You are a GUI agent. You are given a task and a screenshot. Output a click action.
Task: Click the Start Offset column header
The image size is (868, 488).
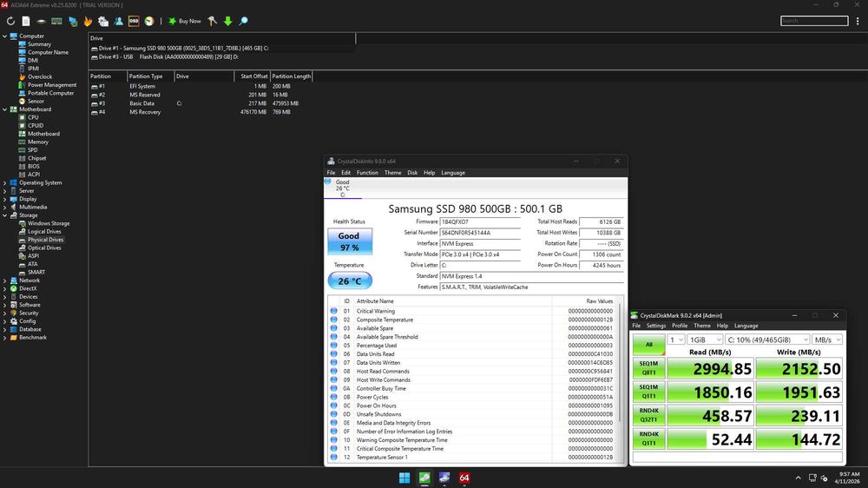coord(253,76)
